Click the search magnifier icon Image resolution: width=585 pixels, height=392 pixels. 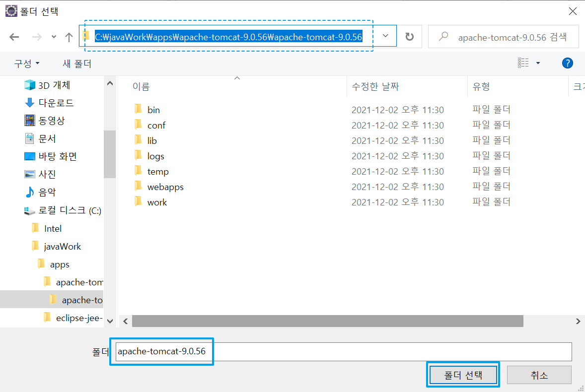[443, 37]
